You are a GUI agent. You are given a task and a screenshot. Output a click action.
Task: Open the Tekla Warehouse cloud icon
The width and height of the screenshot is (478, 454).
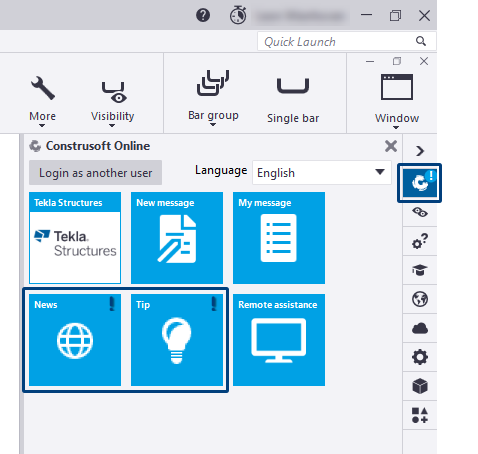click(420, 328)
